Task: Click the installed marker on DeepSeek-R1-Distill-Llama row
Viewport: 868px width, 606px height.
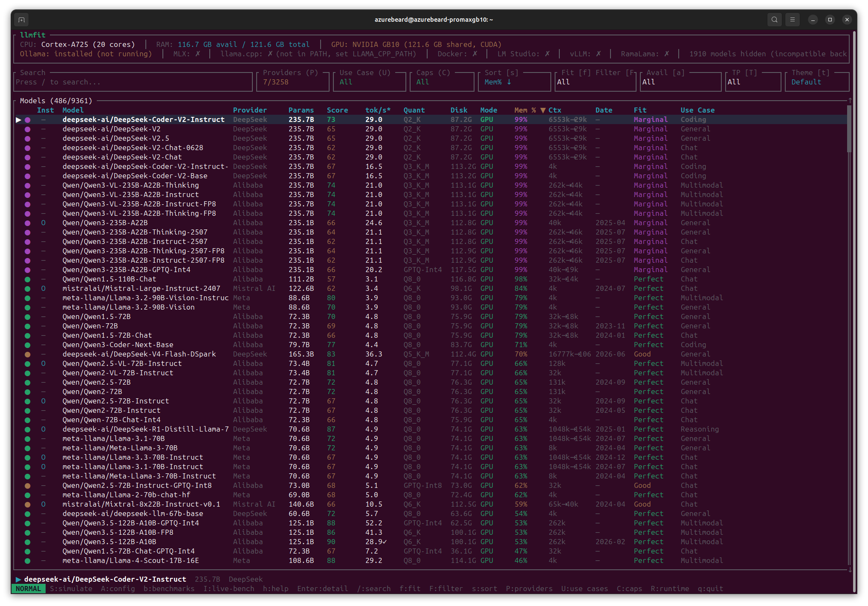Action: [43, 429]
